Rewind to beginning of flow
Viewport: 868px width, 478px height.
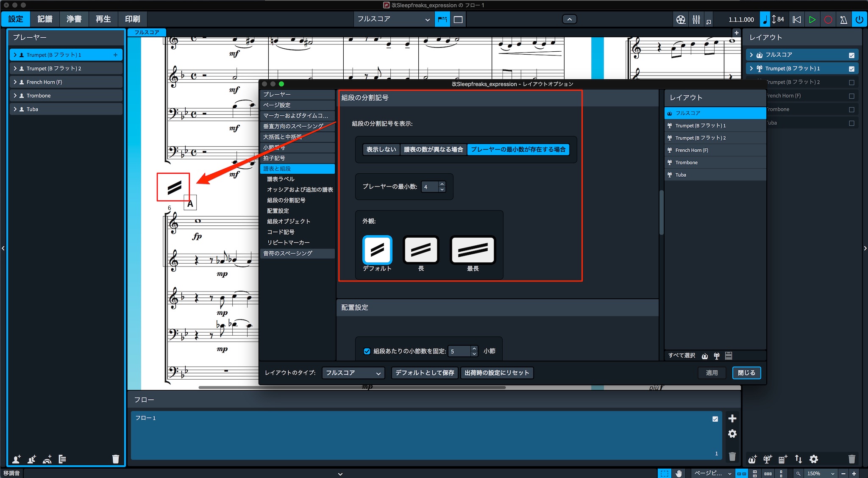(797, 19)
